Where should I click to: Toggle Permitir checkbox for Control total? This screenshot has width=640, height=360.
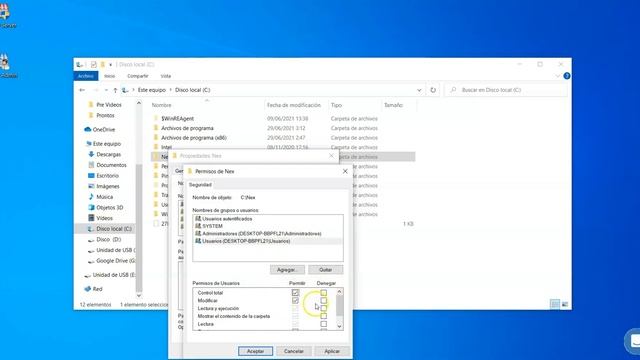click(295, 293)
